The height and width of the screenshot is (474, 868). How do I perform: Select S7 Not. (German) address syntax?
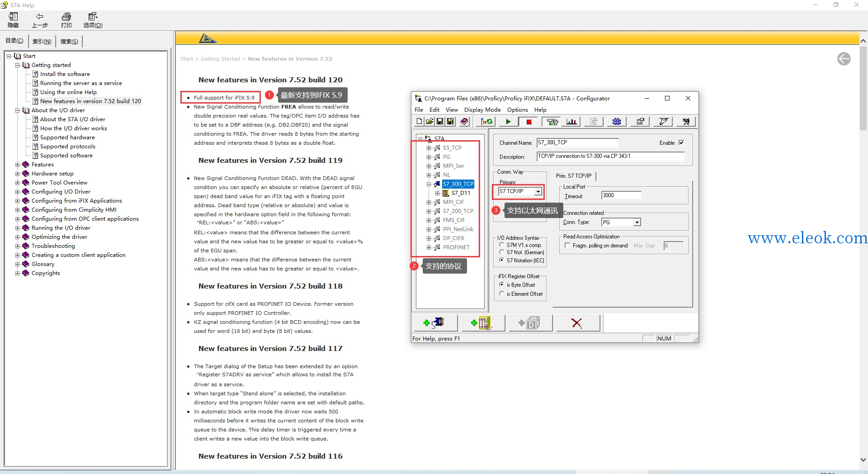(x=501, y=252)
